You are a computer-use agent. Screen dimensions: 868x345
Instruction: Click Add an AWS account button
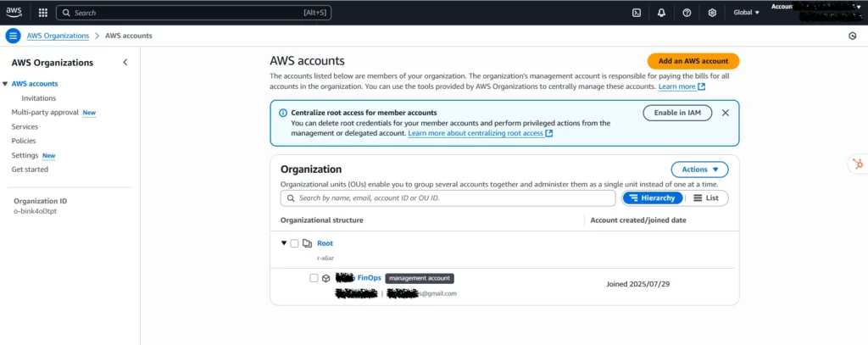click(x=693, y=61)
